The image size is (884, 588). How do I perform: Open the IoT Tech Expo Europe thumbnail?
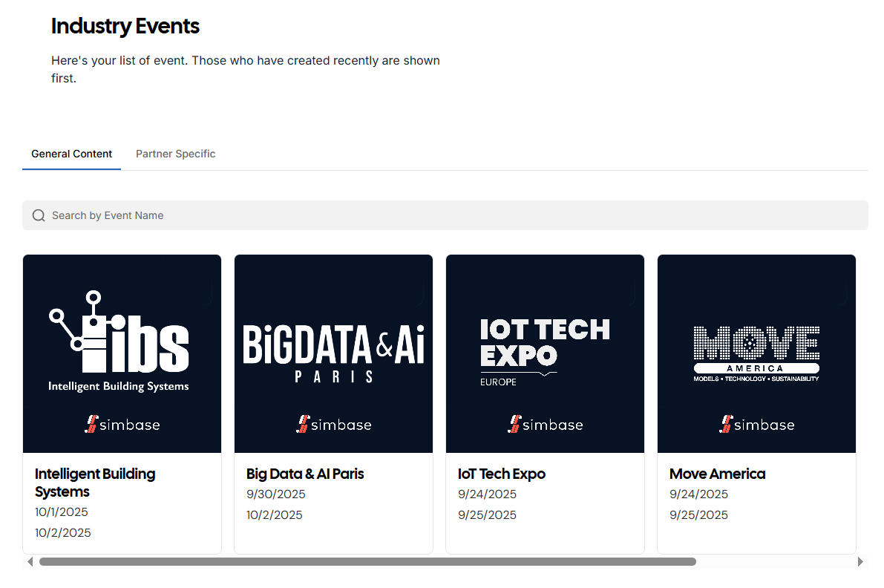click(545, 353)
